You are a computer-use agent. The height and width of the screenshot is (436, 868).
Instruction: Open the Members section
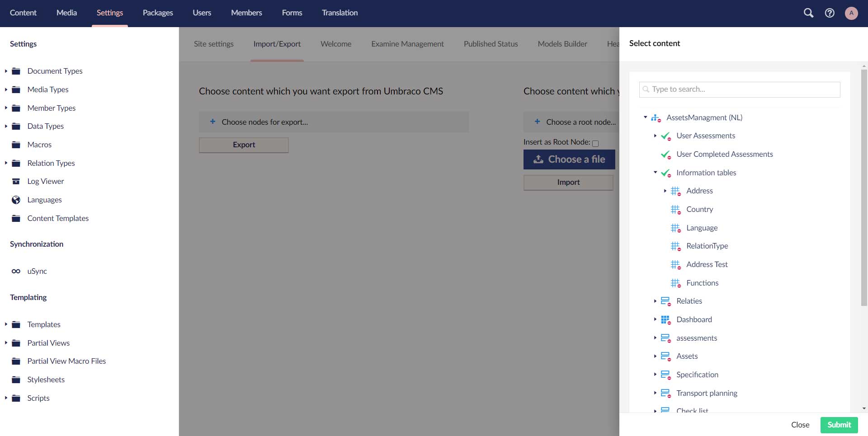(246, 13)
